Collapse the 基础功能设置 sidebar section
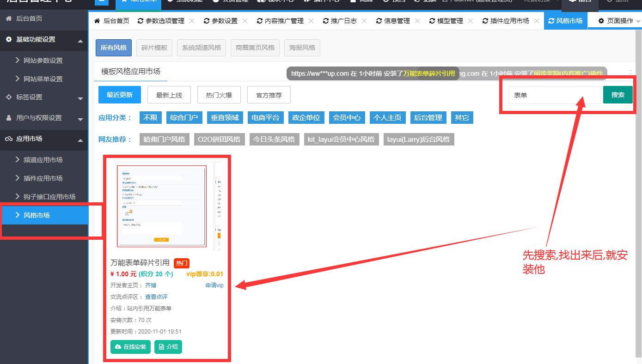Viewport: 642px width, 364px height. [x=80, y=41]
